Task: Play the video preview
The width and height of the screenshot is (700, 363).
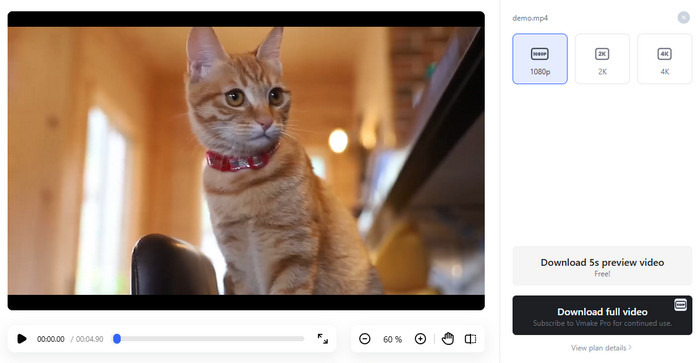Action: (x=21, y=339)
